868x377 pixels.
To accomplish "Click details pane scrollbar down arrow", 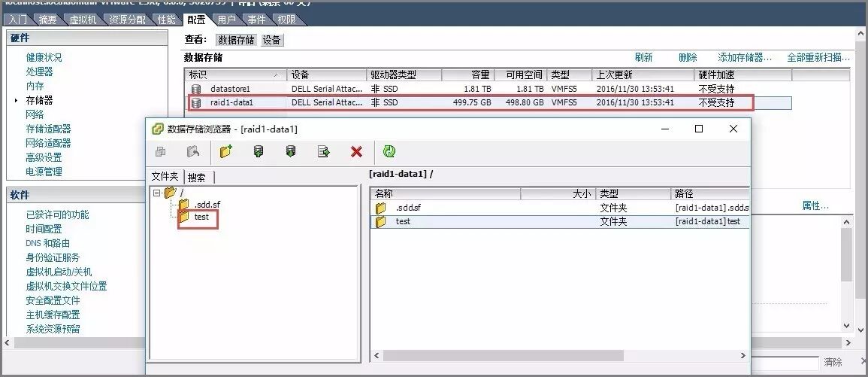I will tap(846, 327).
